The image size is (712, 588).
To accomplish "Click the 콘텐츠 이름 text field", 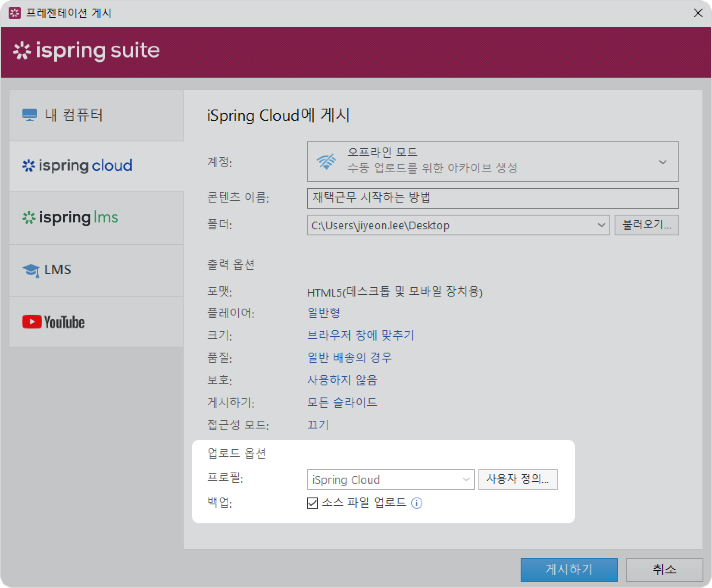I will [492, 198].
